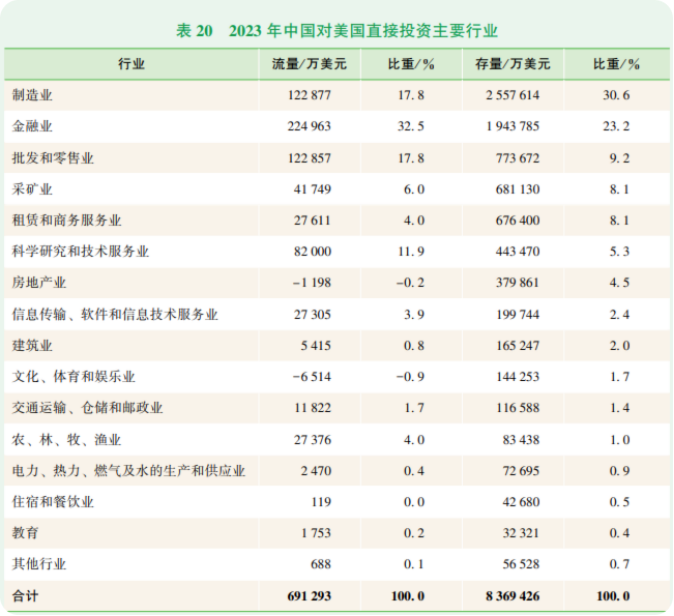Click the 其他行业 stock value 56 528
The width and height of the screenshot is (674, 616).
click(x=521, y=564)
